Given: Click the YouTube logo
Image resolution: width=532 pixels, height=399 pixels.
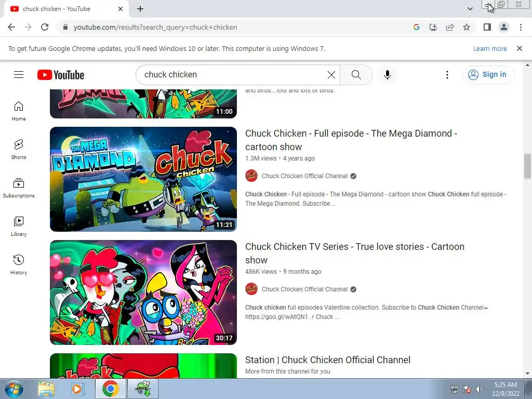Looking at the screenshot, I should pos(61,75).
